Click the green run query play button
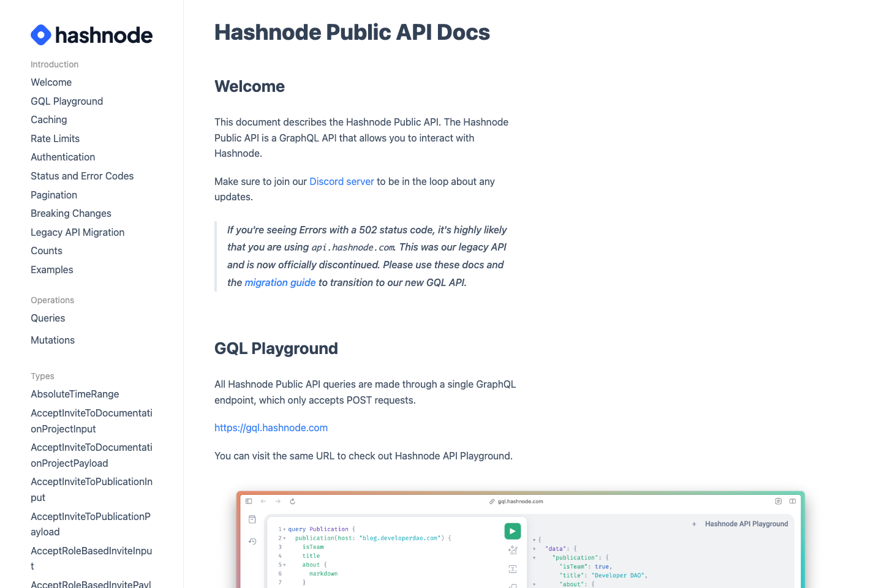882x588 pixels. (513, 531)
